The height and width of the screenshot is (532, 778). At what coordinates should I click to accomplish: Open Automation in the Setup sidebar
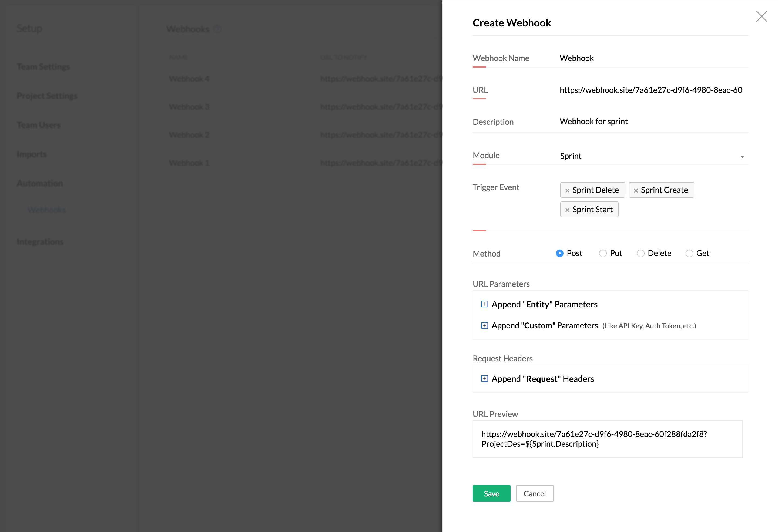pyautogui.click(x=40, y=183)
